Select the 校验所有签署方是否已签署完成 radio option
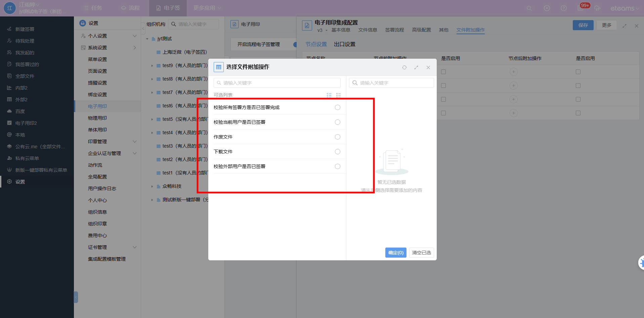Viewport: 644px width, 318px height. coord(337,107)
